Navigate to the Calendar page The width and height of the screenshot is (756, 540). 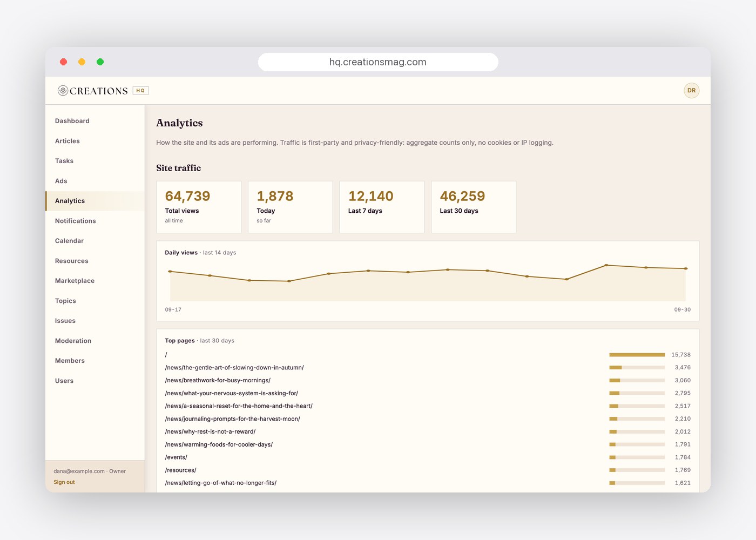(x=95, y=241)
